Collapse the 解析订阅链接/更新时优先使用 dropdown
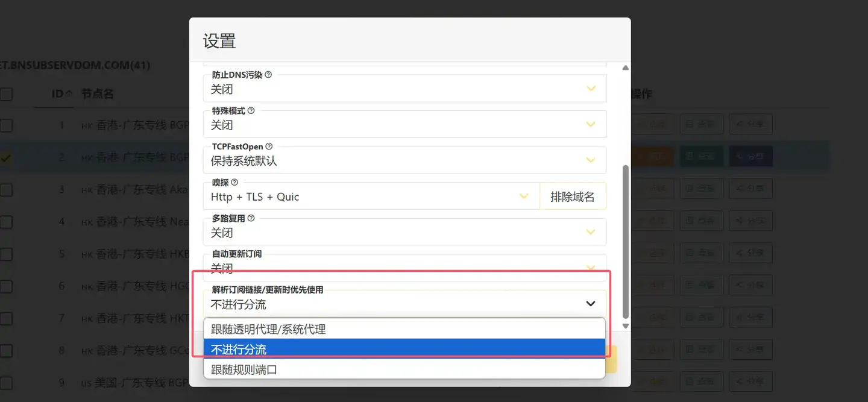Image resolution: width=868 pixels, height=402 pixels. [404, 304]
